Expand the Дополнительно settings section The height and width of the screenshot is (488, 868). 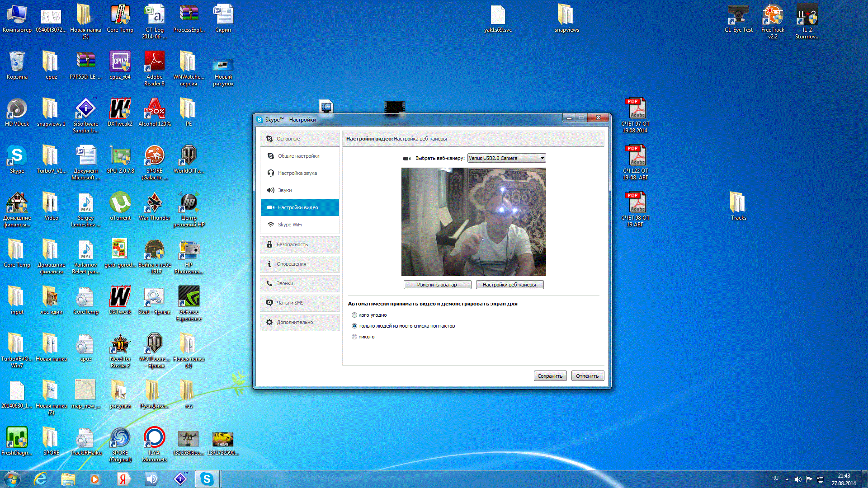coord(300,322)
